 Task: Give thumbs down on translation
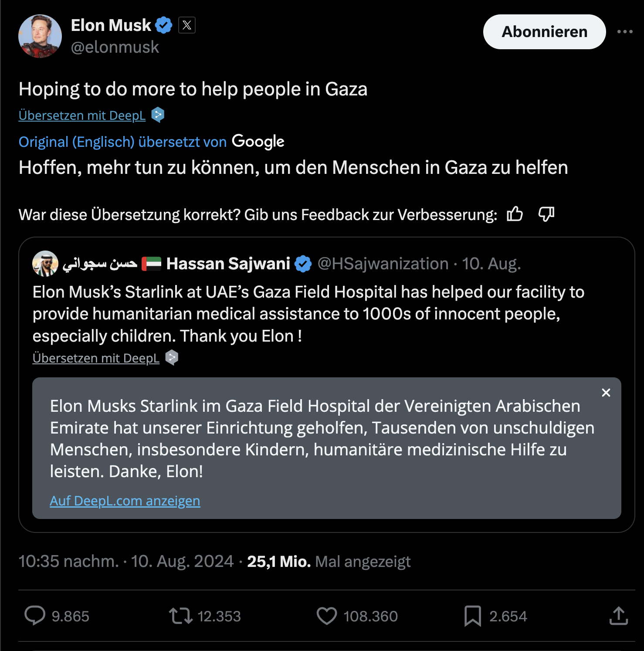point(546,214)
